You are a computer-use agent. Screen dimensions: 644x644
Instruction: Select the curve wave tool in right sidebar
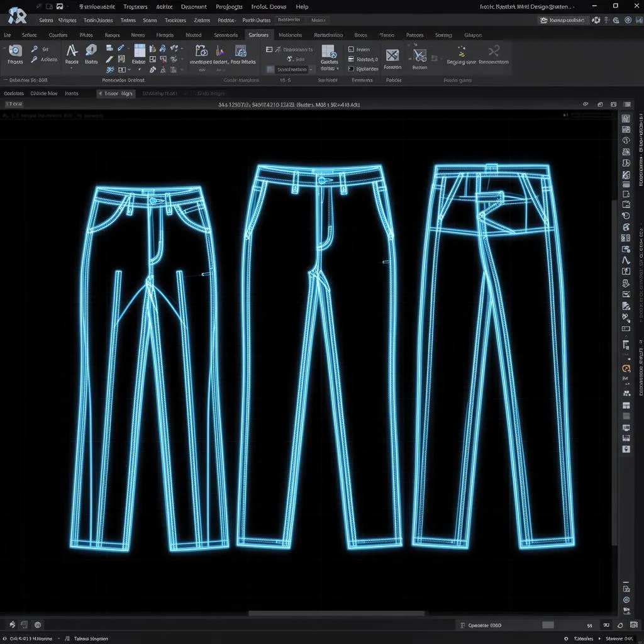[x=626, y=260]
